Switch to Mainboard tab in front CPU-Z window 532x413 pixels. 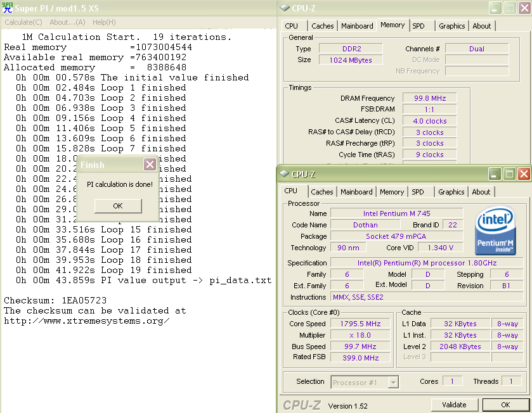356,192
